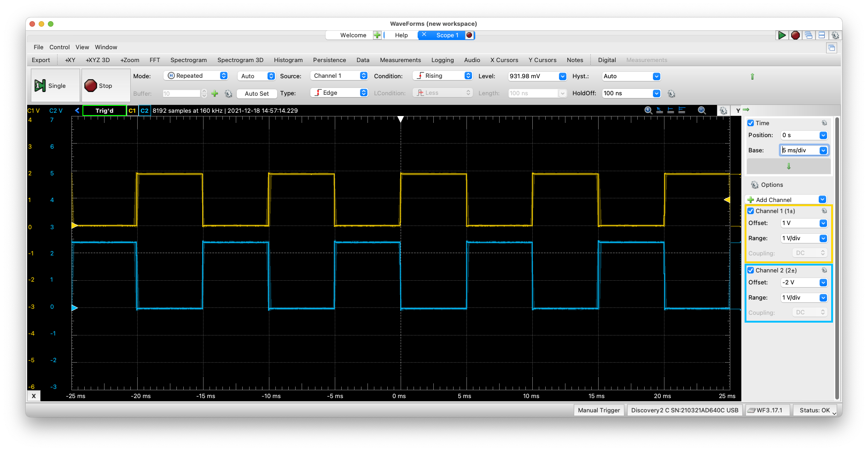Open the FFT view
The width and height of the screenshot is (868, 451).
pos(155,60)
